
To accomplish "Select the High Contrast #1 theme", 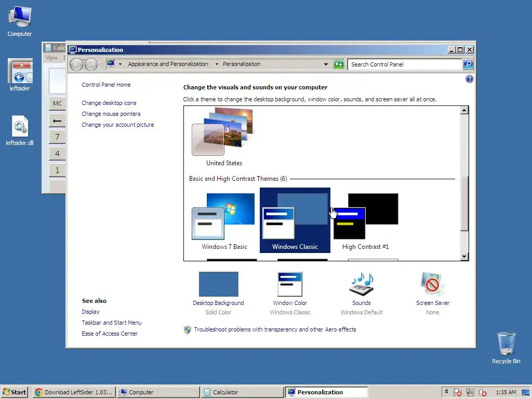I will tap(365, 220).
